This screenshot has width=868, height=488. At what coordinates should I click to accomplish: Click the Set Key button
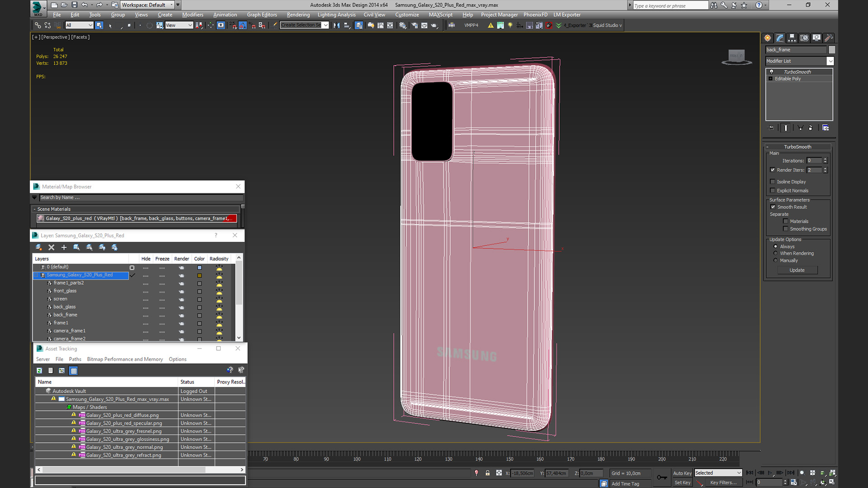682,483
